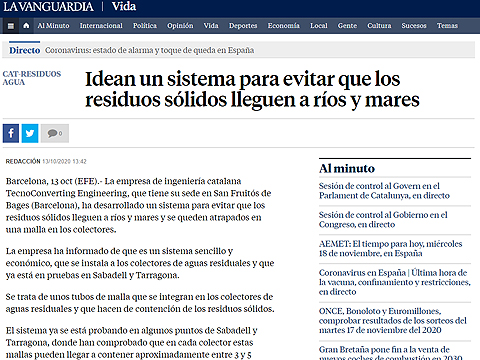The height and width of the screenshot is (360, 480).
Task: Open the hamburger menu icon
Action: tap(11, 26)
